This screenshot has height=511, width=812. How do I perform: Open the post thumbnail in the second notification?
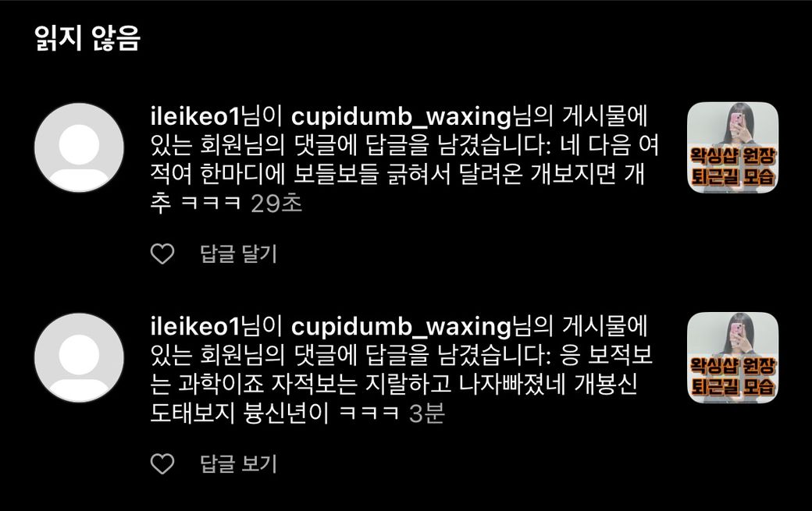[732, 357]
